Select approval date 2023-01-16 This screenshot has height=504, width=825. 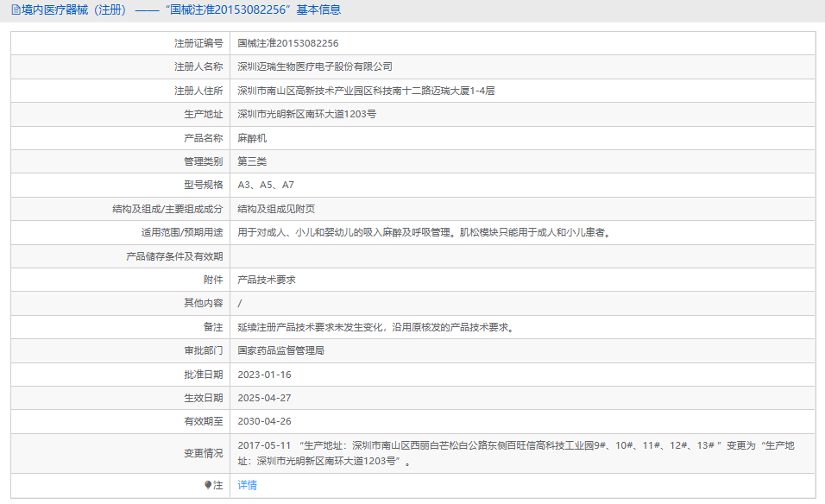[264, 375]
